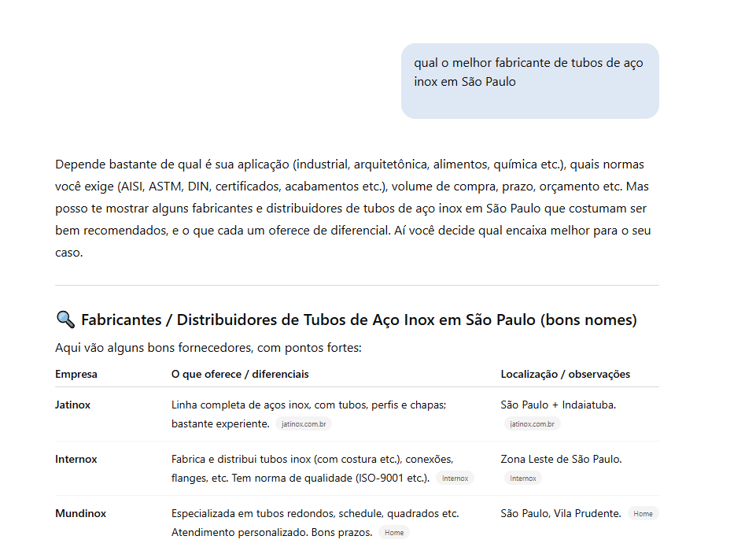The width and height of the screenshot is (756, 547).
Task: Open Home source chip beside Vila Prudente
Action: (643, 514)
